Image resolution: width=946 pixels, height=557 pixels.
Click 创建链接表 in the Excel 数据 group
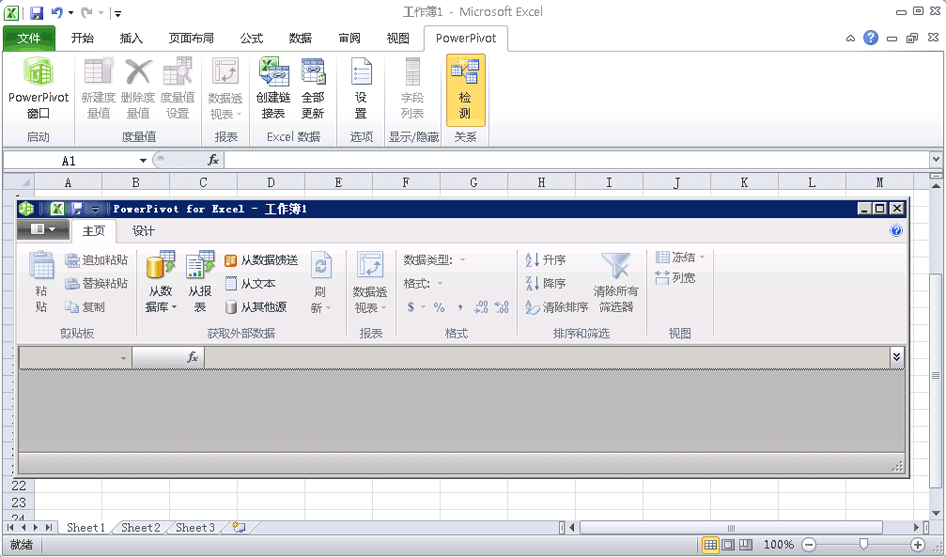[x=273, y=88]
